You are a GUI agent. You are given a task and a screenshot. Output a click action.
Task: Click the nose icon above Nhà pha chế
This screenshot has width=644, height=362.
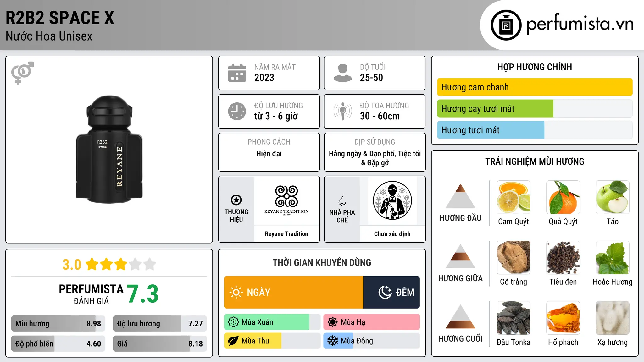click(x=342, y=200)
